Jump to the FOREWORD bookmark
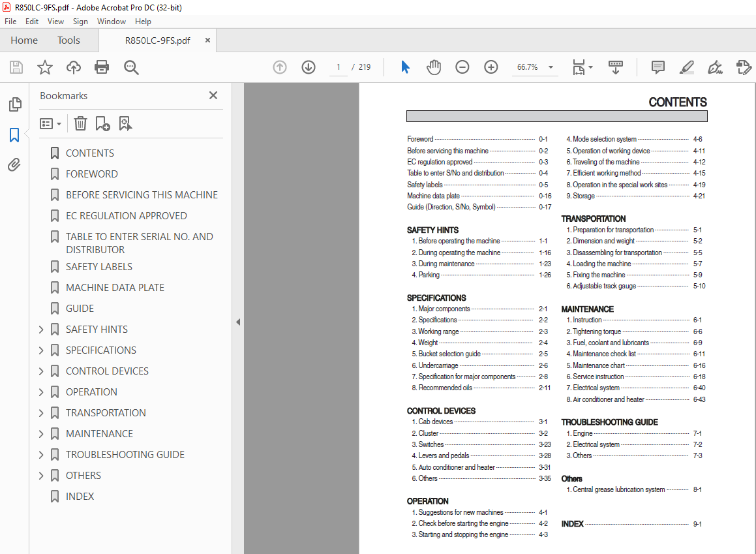 [x=91, y=174]
